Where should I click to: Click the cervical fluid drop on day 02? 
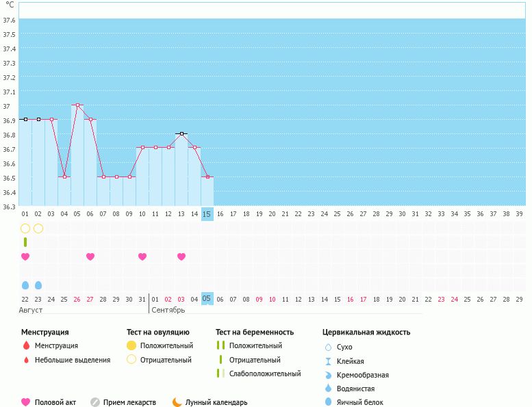coord(38,285)
